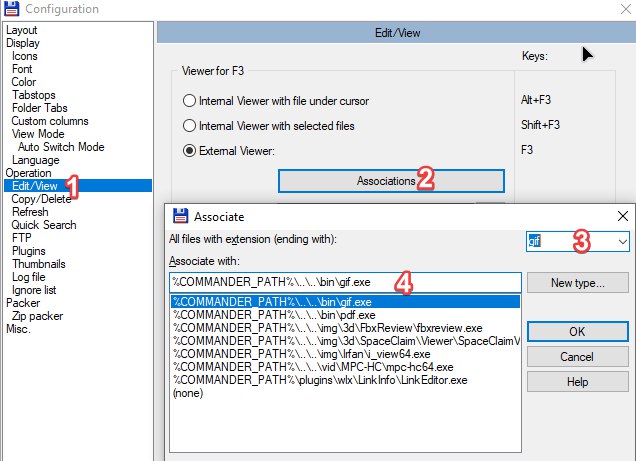Click the Associate with path input field
Screen dimensions: 636x461
[x=345, y=282]
